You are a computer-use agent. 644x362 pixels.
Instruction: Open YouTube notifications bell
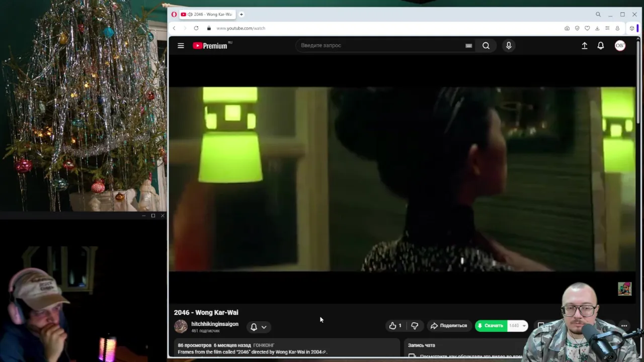point(601,46)
